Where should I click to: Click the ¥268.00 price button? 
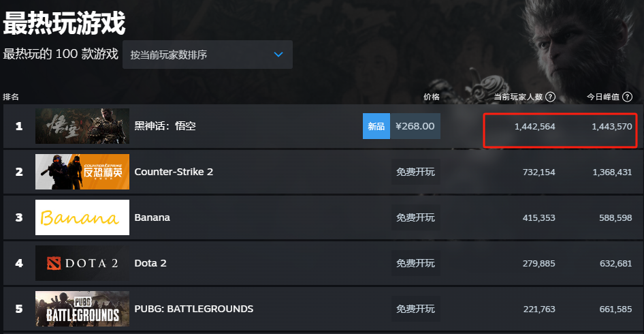tap(415, 126)
